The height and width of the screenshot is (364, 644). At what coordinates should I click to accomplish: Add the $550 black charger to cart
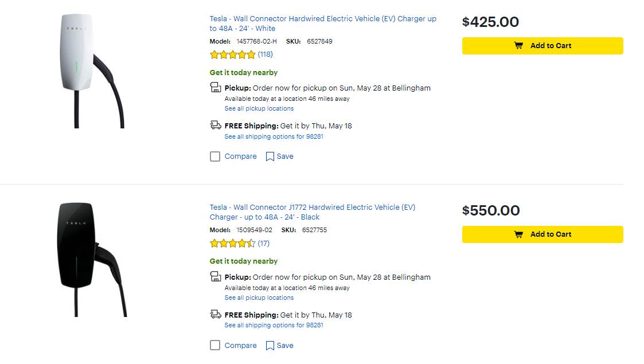542,234
